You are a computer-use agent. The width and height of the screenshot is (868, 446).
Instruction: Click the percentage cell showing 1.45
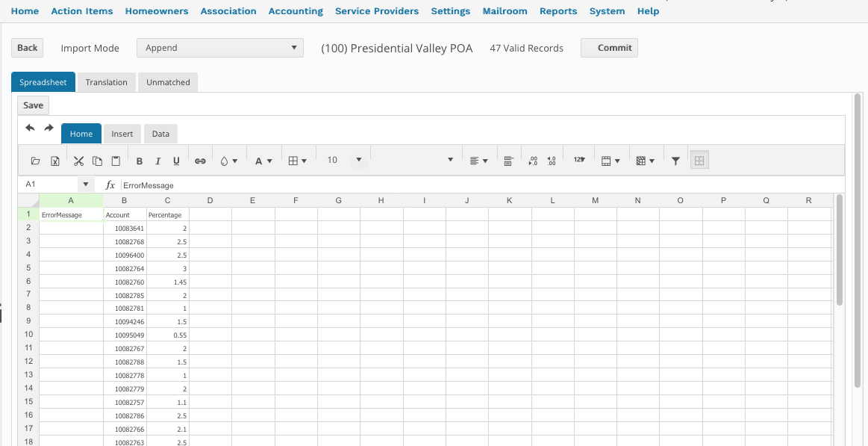pos(168,282)
